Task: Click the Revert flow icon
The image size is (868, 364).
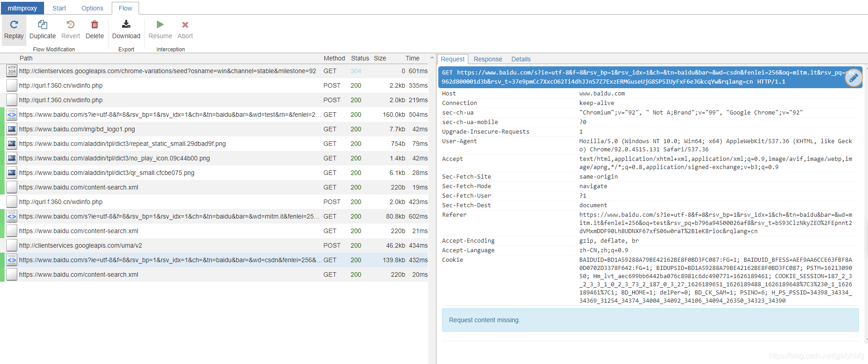Action: click(x=70, y=25)
